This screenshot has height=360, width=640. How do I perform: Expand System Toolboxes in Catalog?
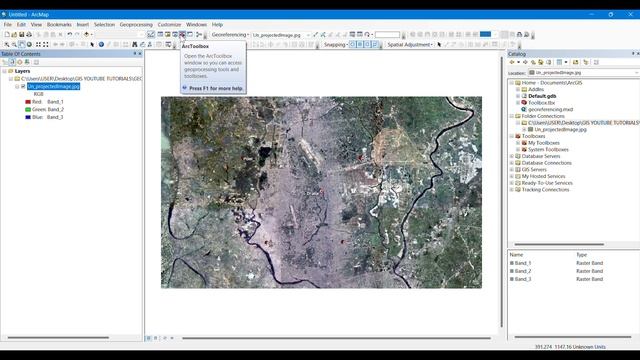point(518,149)
